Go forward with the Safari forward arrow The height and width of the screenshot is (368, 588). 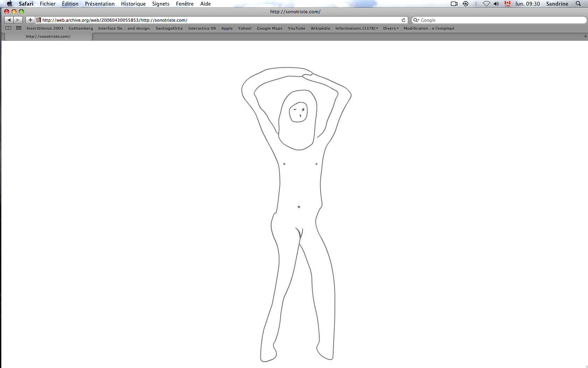point(18,20)
